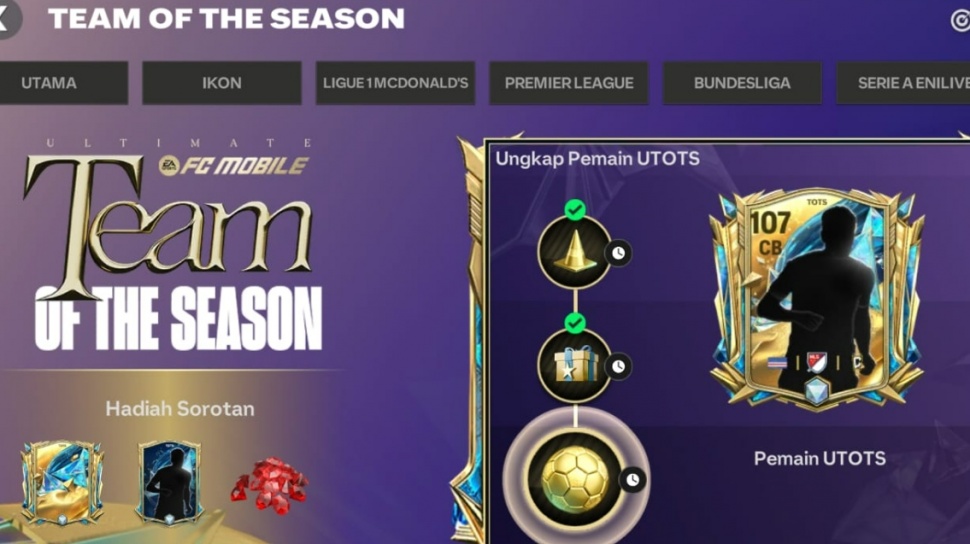Click green checkmark above the gift box
Screen dimensions: 970x544
coord(575,323)
